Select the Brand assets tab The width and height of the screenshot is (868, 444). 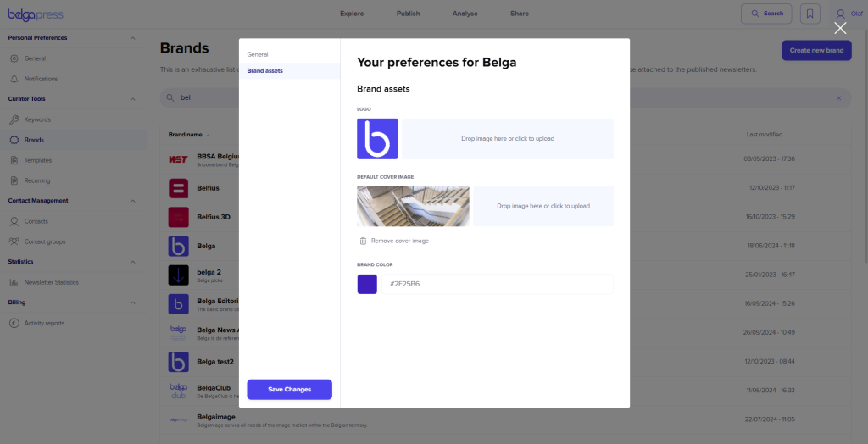click(290, 71)
